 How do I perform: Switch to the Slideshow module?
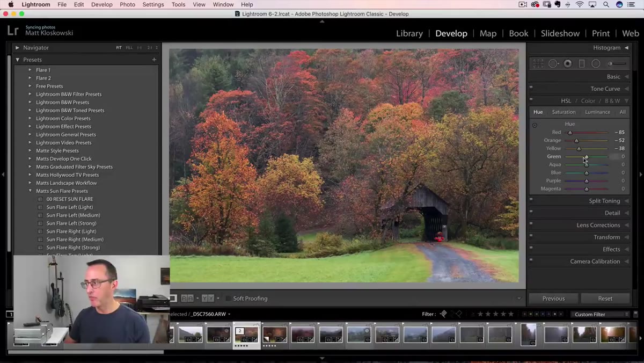tap(560, 33)
